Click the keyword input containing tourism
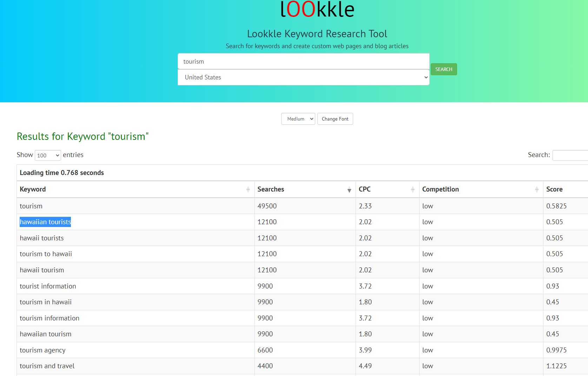 click(304, 61)
